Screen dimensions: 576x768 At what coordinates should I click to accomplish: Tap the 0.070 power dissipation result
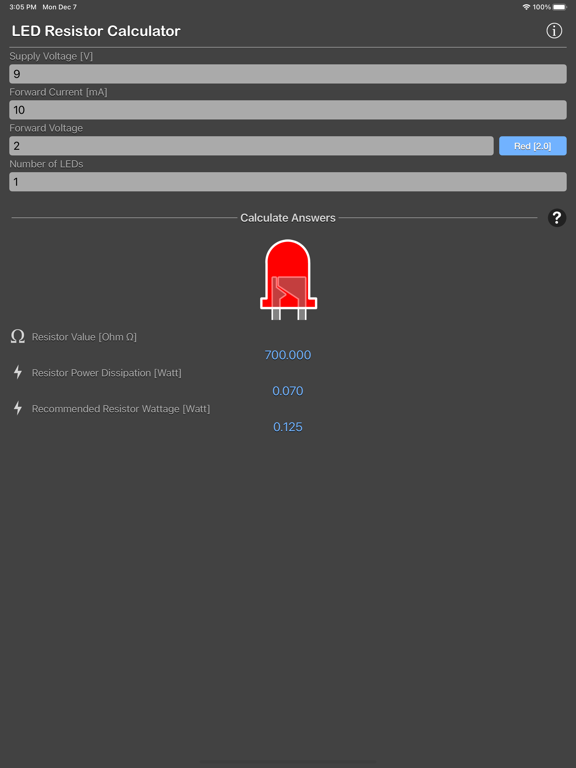click(x=288, y=391)
